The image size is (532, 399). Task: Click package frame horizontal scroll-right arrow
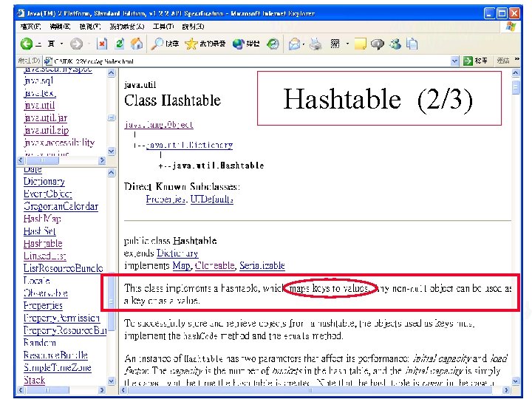pos(102,160)
